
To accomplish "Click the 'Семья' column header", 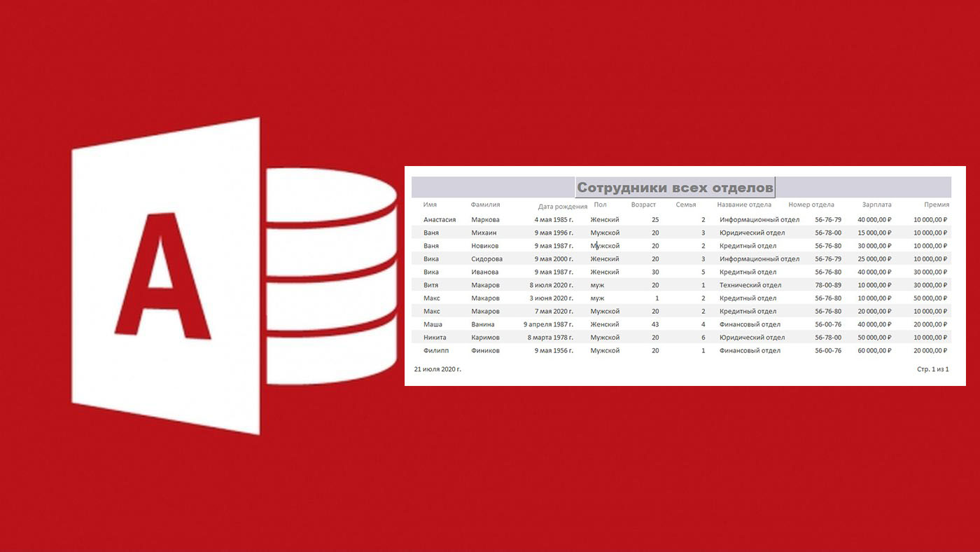I will click(x=686, y=205).
